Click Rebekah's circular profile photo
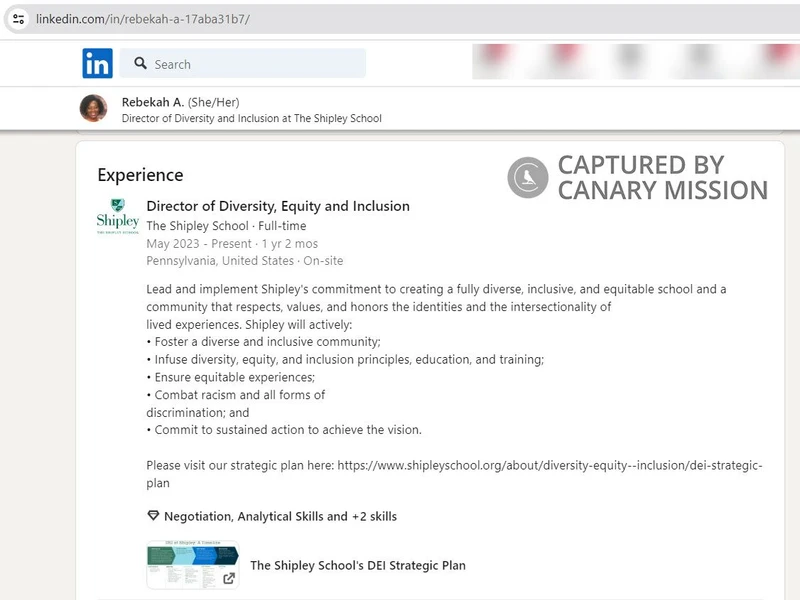This screenshot has width=800, height=600. 96,103
